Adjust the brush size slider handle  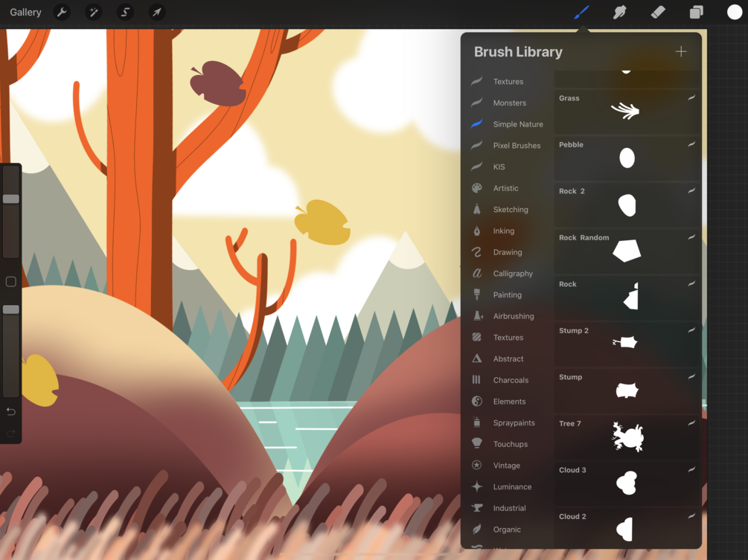click(11, 199)
